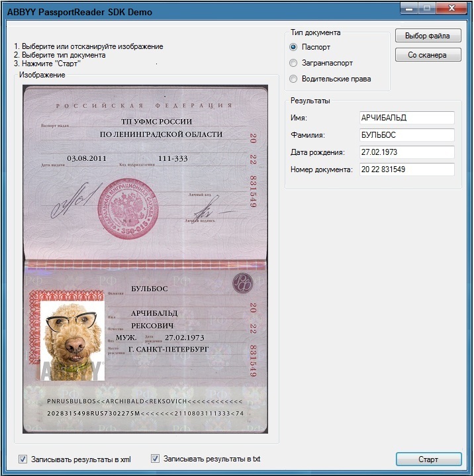Screen dimensions: 474x476
Task: Click the 'Номер документа' field
Action: click(x=407, y=169)
